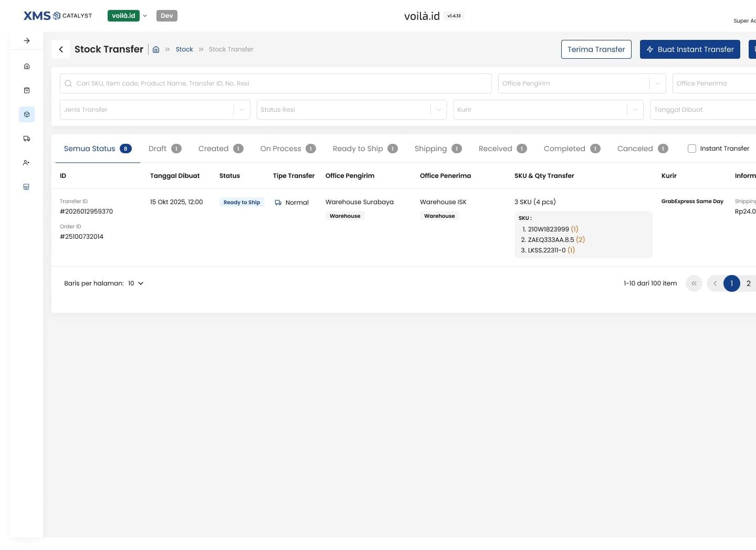The height and width of the screenshot is (550, 756).
Task: Click the date 15 Okt 2025, 12:00
Action: (x=176, y=202)
